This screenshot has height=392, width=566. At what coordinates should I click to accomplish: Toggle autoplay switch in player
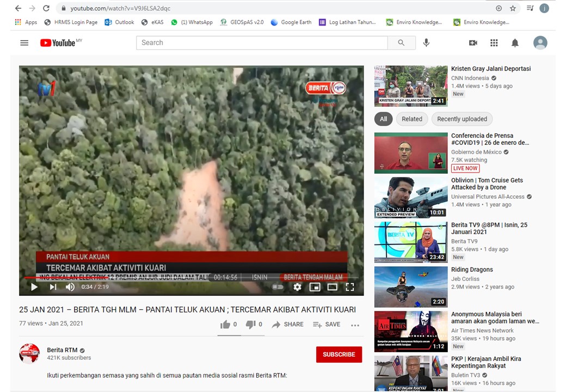(x=277, y=287)
